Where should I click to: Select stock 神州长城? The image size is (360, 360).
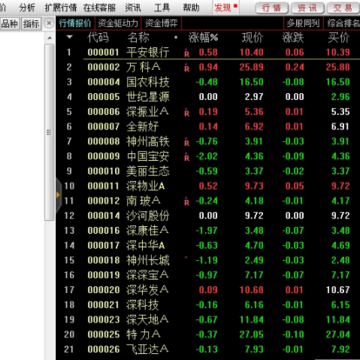coord(148,260)
